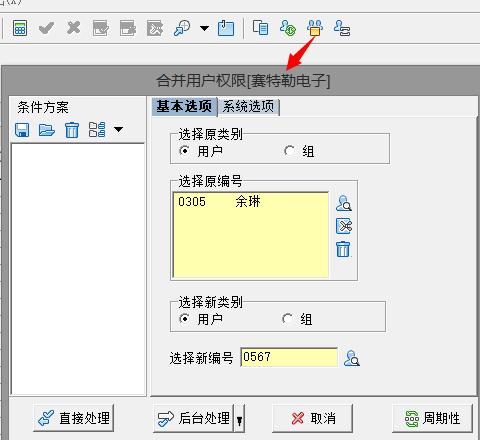Click the gray X toolbar icon

73,28
